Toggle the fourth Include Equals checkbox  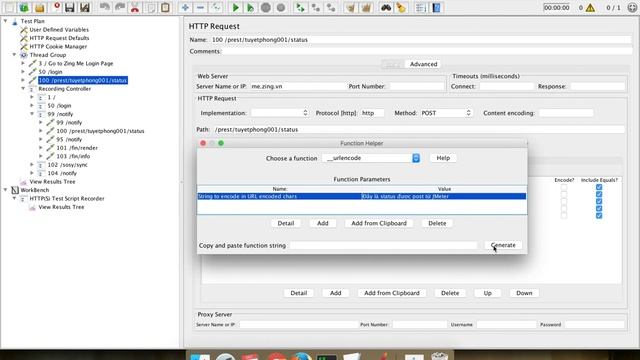(x=599, y=209)
